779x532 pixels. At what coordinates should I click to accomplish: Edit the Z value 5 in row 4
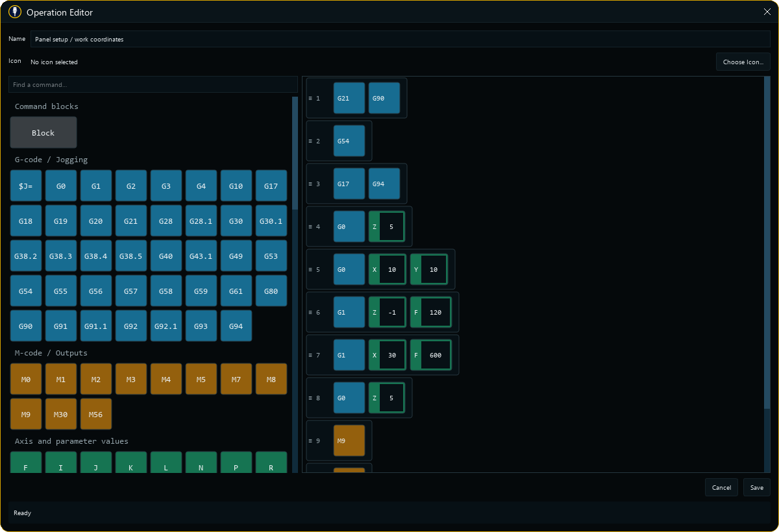point(391,227)
